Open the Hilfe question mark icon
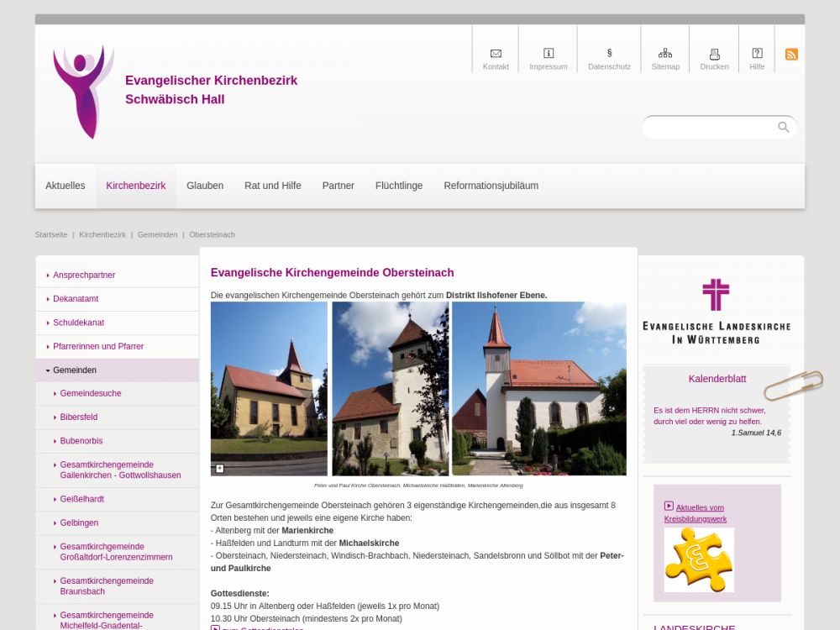This screenshot has width=840, height=630. [x=757, y=54]
